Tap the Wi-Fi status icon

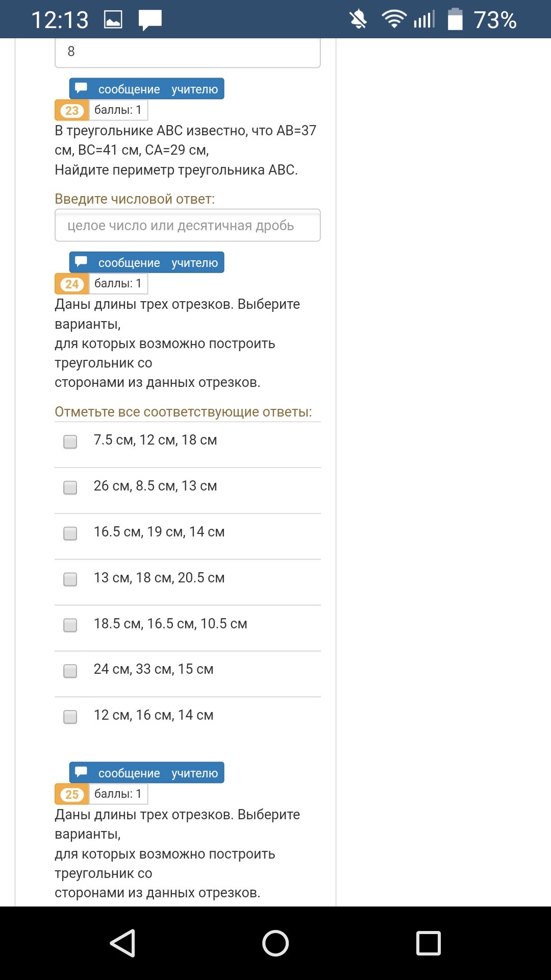click(393, 19)
